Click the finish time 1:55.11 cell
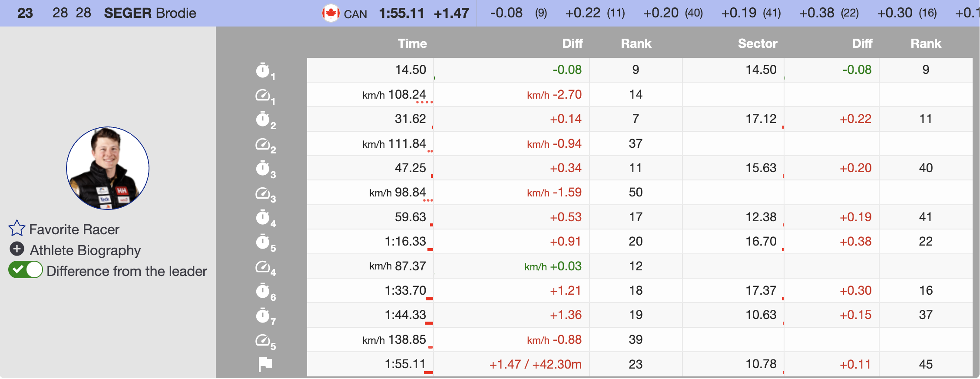The image size is (980, 379). pyautogui.click(x=404, y=364)
